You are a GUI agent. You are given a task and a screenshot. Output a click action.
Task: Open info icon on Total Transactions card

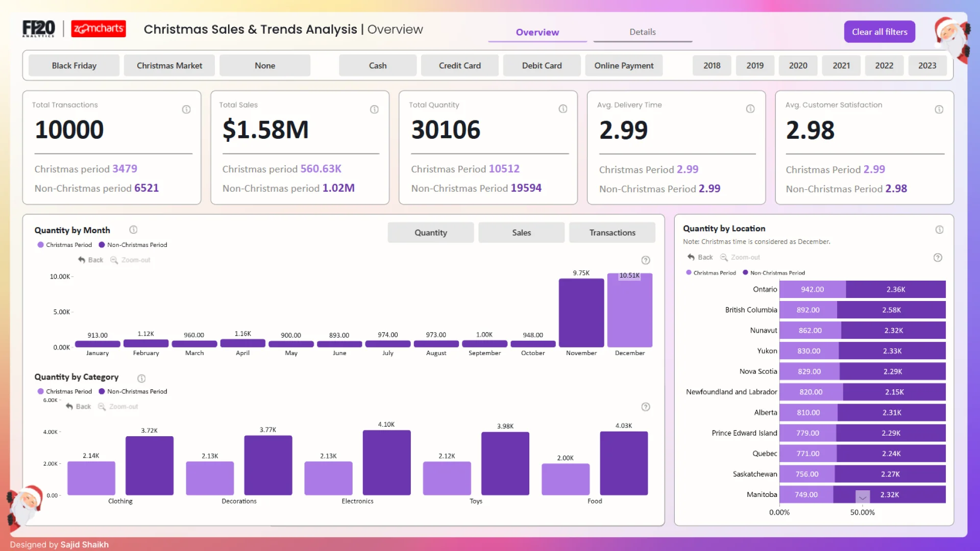click(x=186, y=109)
